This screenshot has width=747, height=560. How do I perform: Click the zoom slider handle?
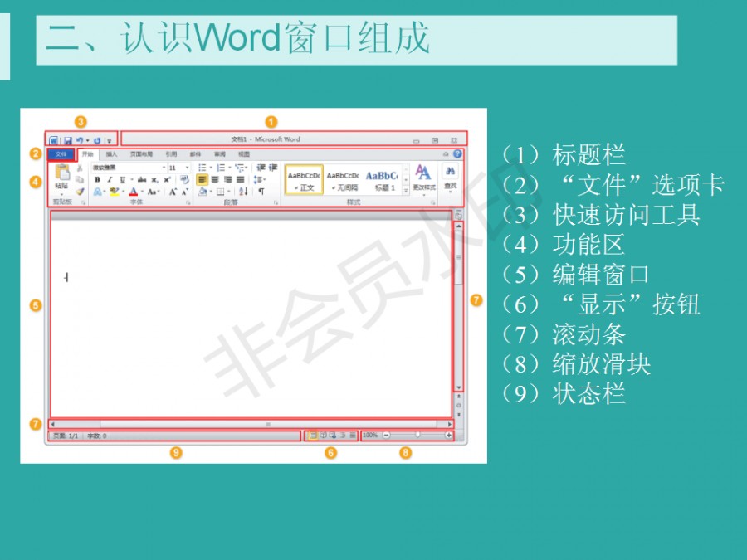coord(417,435)
